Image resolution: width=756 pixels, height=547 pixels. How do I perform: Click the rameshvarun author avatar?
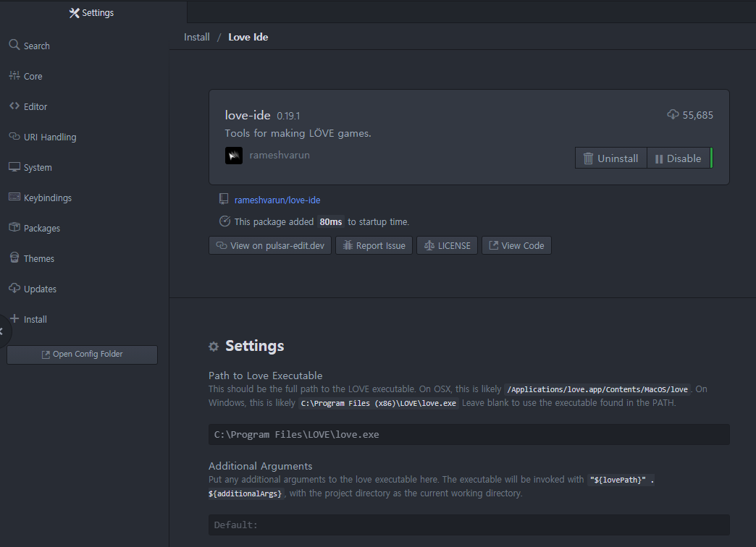[x=234, y=155]
